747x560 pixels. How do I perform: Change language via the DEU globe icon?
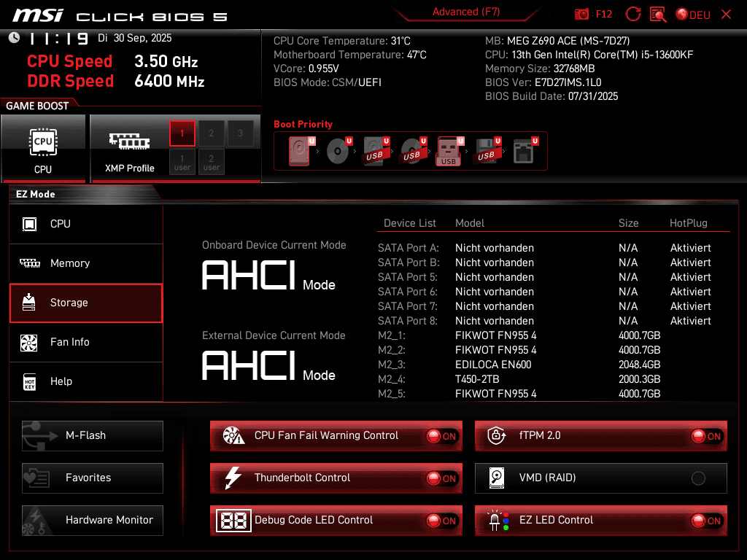(693, 15)
